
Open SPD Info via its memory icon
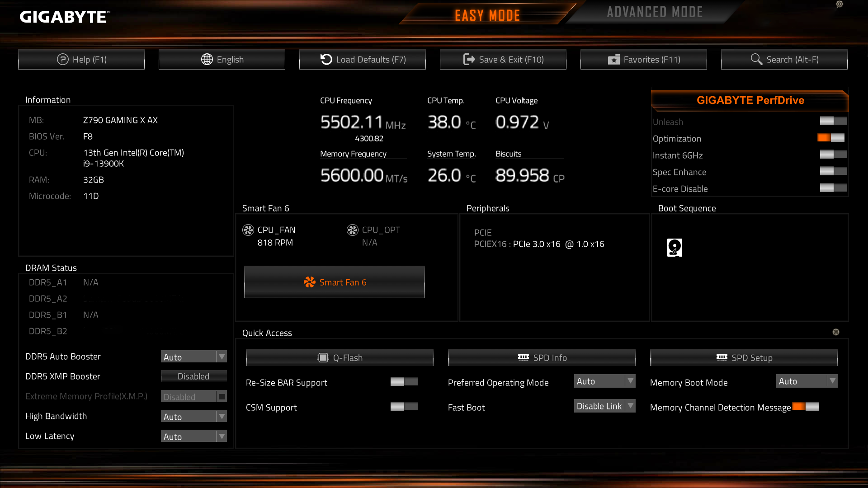point(524,357)
